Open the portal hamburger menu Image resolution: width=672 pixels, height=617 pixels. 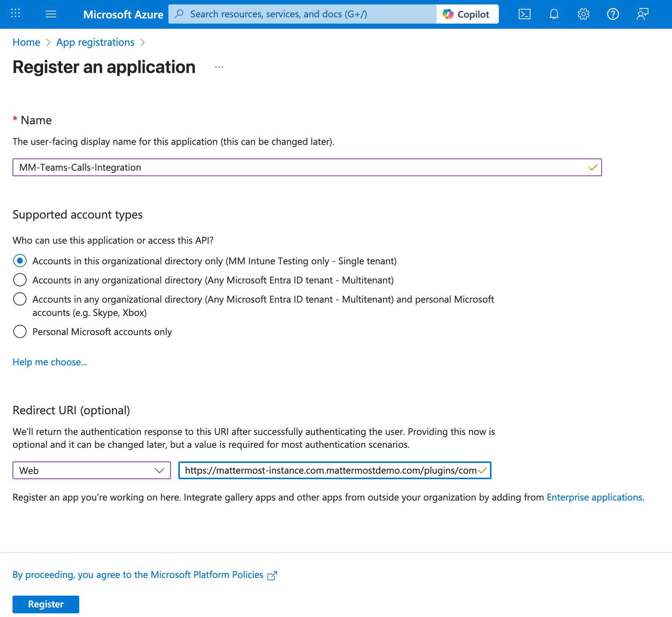click(51, 14)
